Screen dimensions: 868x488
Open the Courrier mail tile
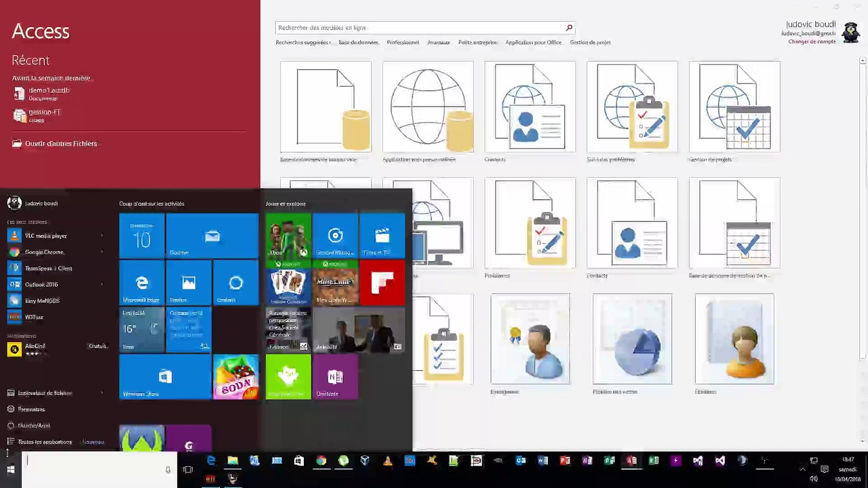pos(212,236)
